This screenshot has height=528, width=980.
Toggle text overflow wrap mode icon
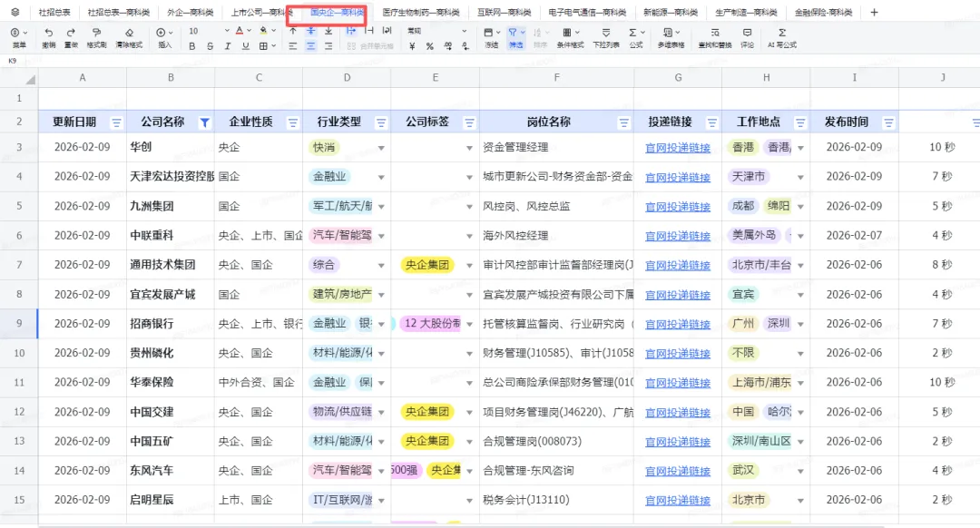351,31
